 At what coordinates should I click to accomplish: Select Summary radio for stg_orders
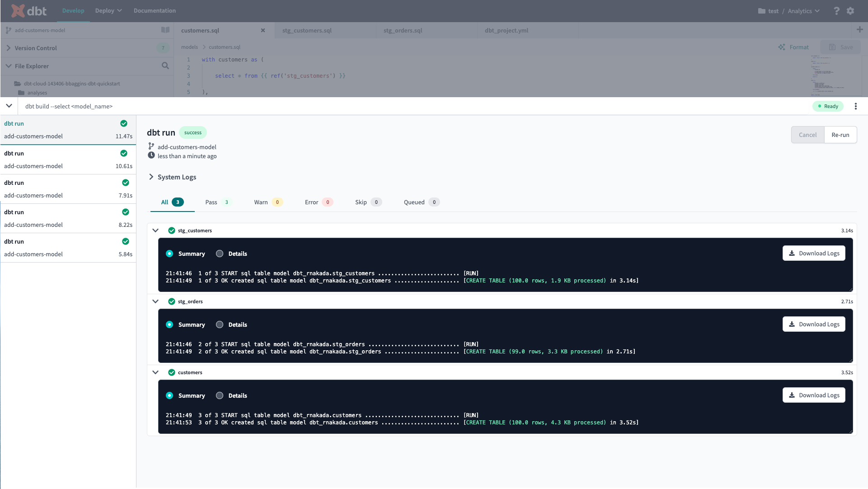coord(169,324)
